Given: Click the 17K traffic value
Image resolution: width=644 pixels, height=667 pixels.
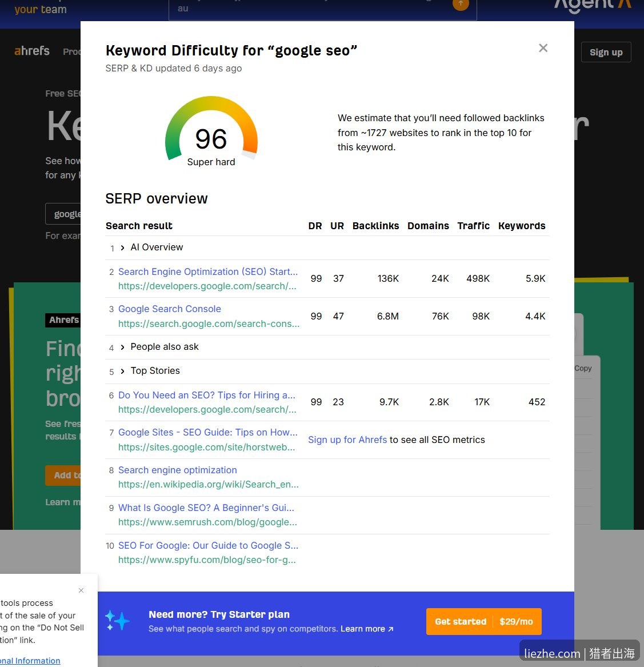Looking at the screenshot, I should pos(482,402).
